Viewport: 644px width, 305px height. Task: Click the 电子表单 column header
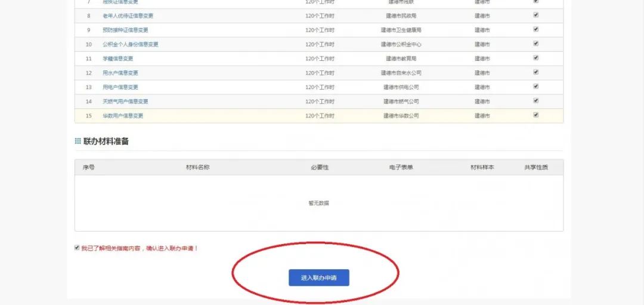click(401, 167)
